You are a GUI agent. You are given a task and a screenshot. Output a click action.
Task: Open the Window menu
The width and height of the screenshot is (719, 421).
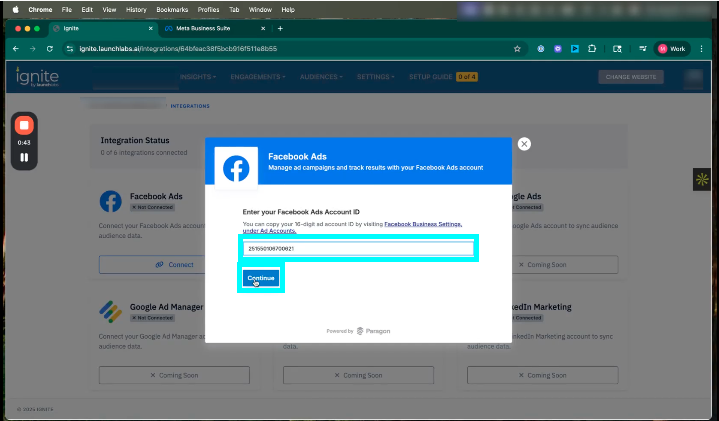tap(260, 10)
